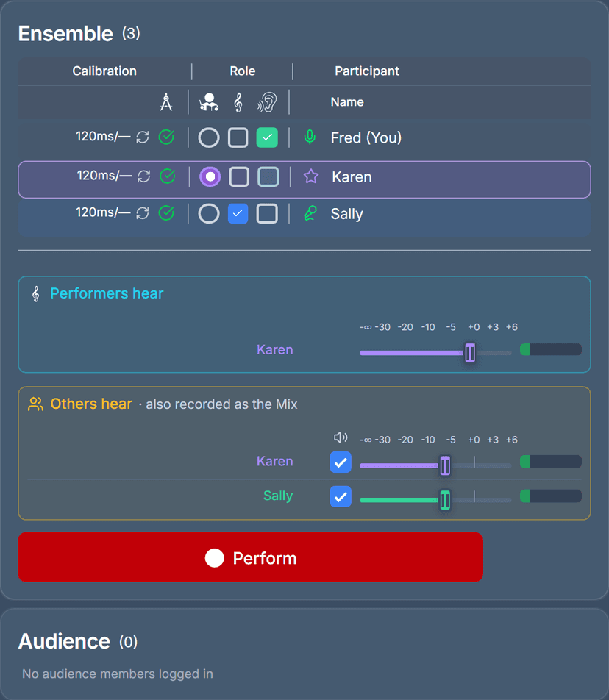This screenshot has width=609, height=700.
Task: Select the conductor radio button for Karen
Action: point(210,176)
